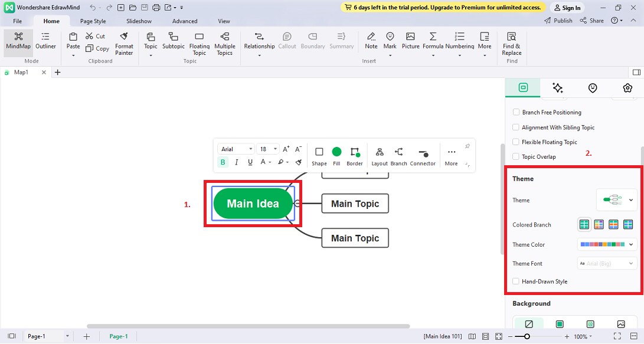Click the Share button
Screen dimensions: 644x344
tap(592, 21)
